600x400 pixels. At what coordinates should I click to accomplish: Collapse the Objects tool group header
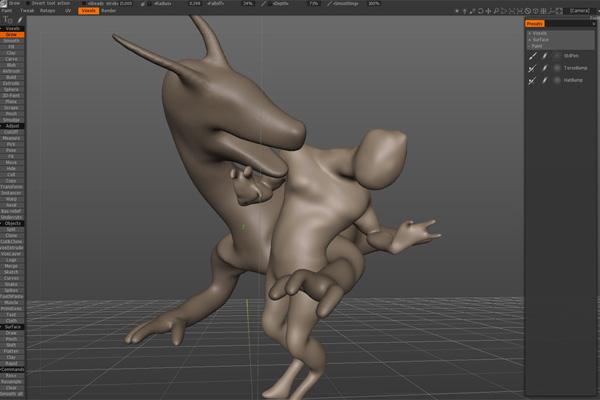click(12, 223)
